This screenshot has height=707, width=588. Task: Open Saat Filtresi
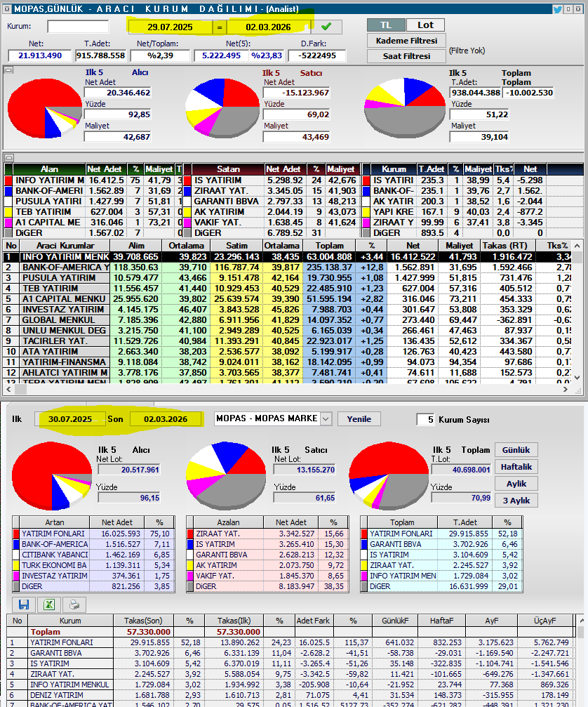click(406, 56)
